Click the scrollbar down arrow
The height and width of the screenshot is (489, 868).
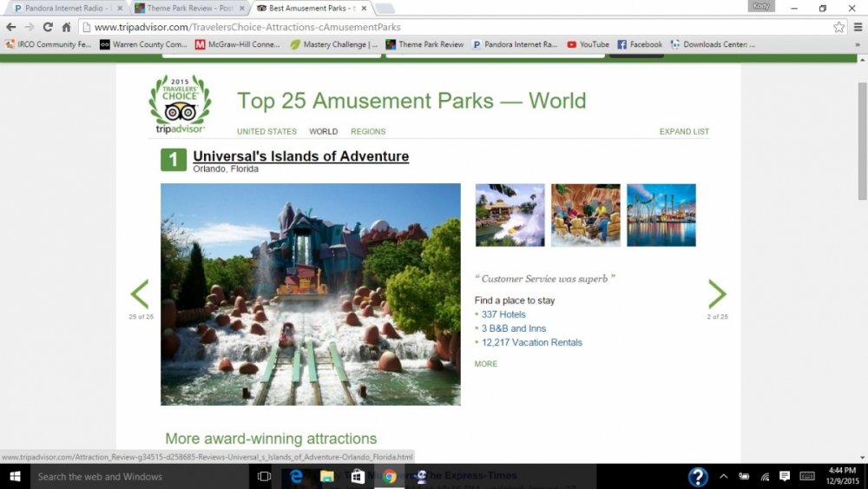click(862, 458)
